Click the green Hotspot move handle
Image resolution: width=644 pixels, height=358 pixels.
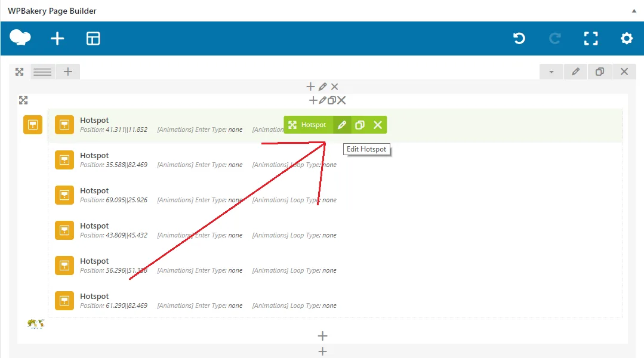pyautogui.click(x=309, y=125)
